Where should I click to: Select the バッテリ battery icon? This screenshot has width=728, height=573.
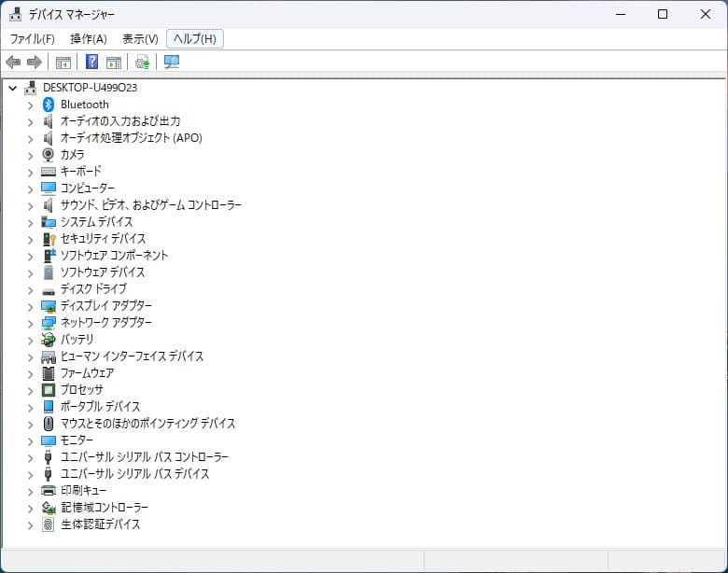49,340
